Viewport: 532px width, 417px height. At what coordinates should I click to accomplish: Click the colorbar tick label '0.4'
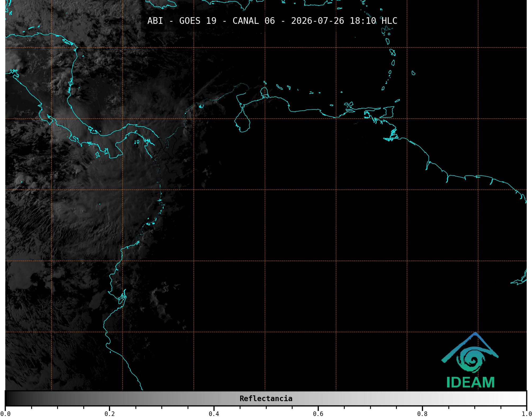tap(214, 414)
